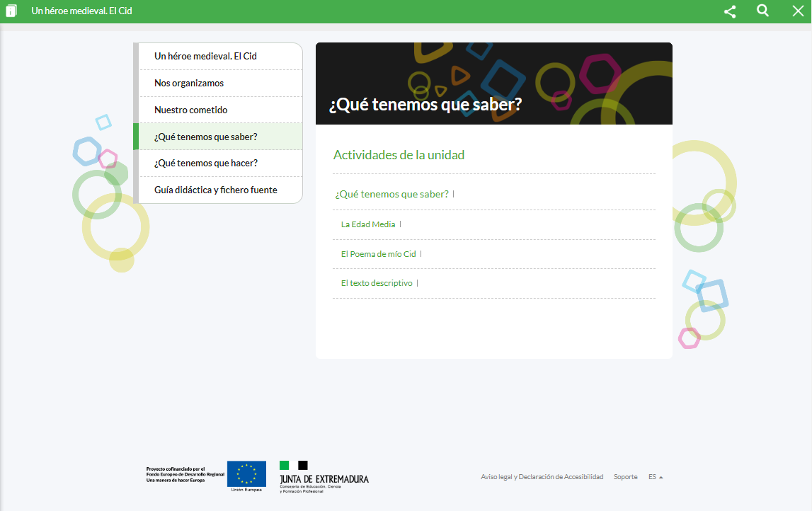Click 'Aviso legal y Declaración de Accesibilidad'
812x511 pixels.
[542, 477]
